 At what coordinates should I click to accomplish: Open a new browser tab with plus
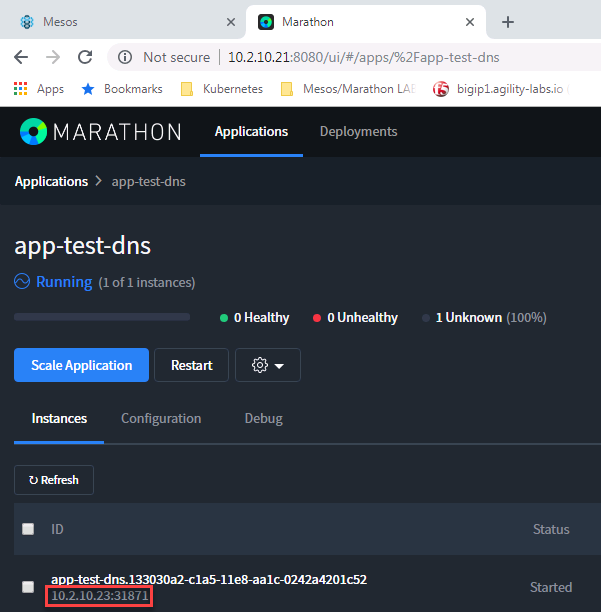pyautogui.click(x=508, y=22)
